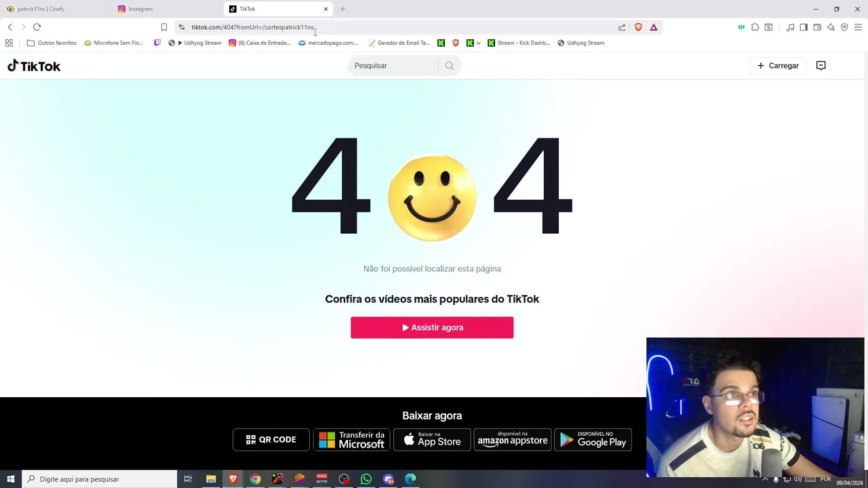Click the Brave Rewards triangle icon
Image resolution: width=868 pixels, height=488 pixels.
654,27
